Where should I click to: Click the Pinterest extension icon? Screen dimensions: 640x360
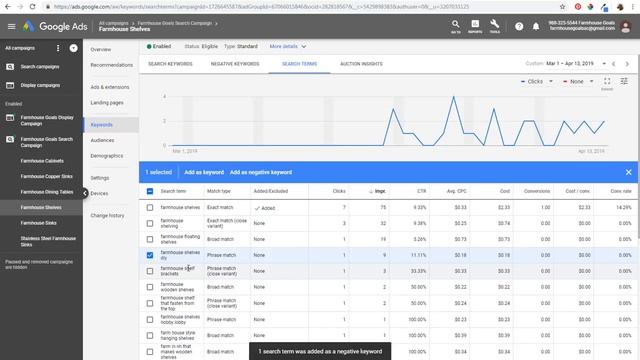(x=578, y=7)
